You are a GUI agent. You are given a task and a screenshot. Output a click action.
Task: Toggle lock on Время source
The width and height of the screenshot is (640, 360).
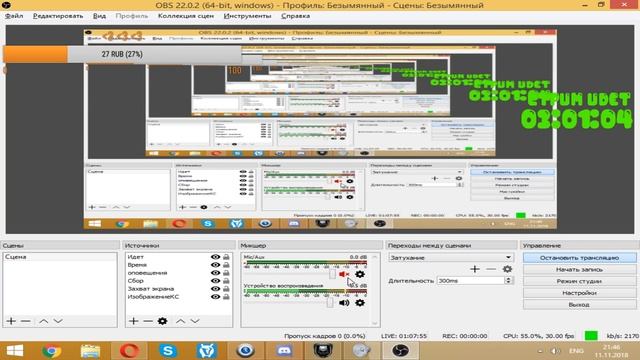[226, 265]
